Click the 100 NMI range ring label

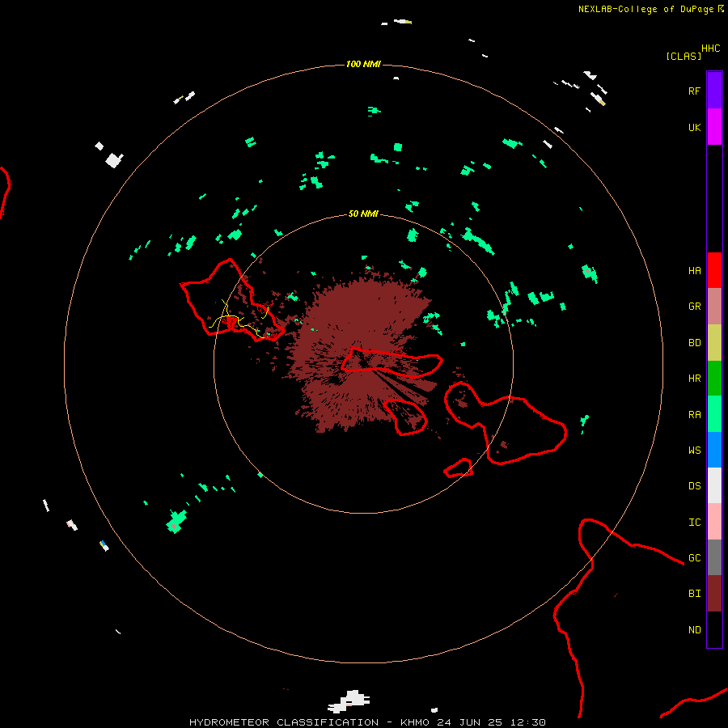(363, 64)
